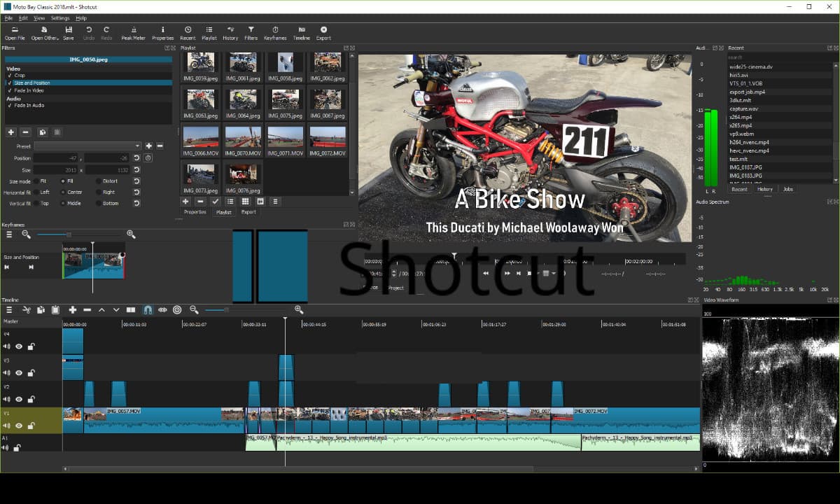Viewport: 840px width, 504px height.
Task: Reset the Size values to default
Action: 136,169
